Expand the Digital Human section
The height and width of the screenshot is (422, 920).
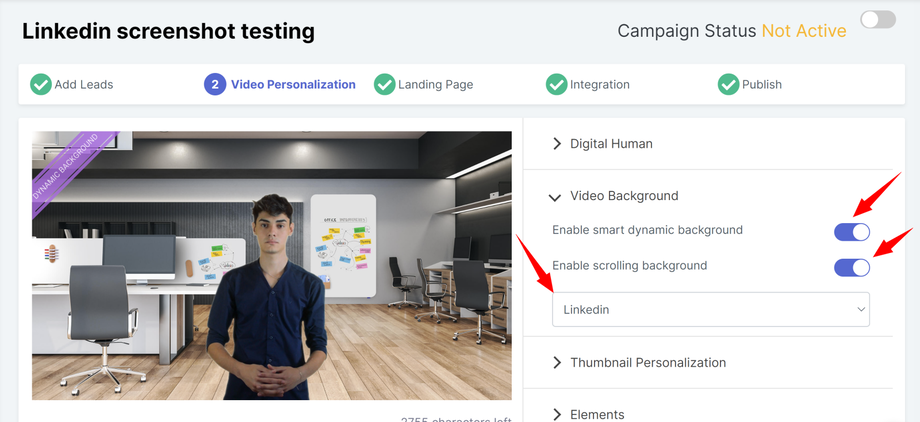point(611,144)
